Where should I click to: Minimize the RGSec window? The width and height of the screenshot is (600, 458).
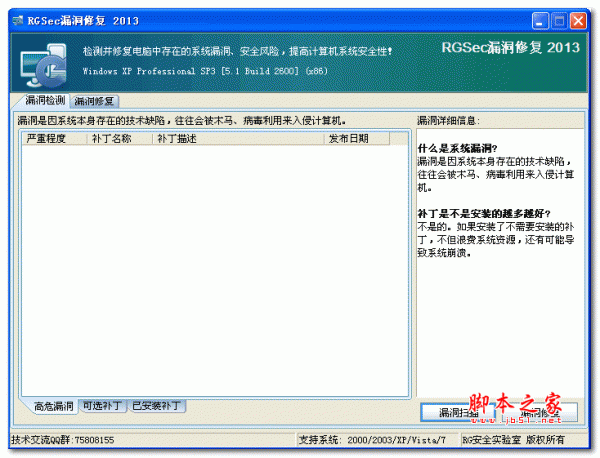coord(540,21)
